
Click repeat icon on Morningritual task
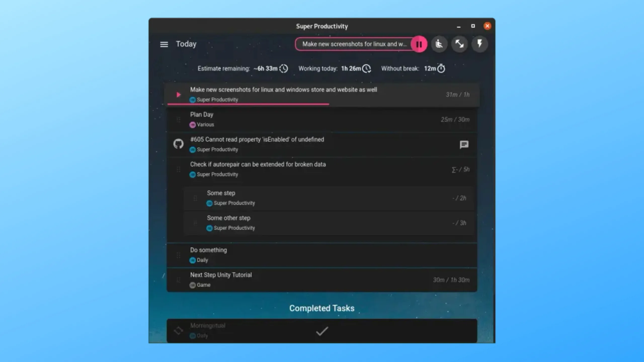pyautogui.click(x=178, y=331)
